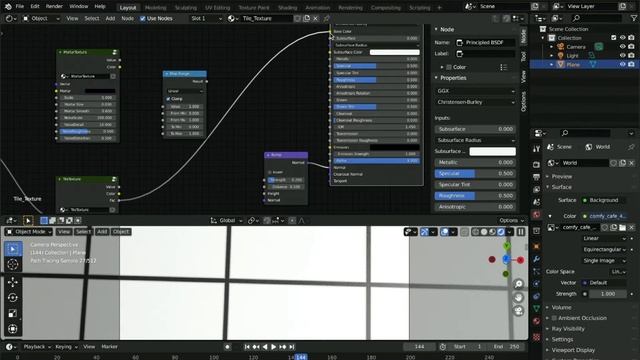The width and height of the screenshot is (640, 360).
Task: Open the timeline Playback menu
Action: (37, 347)
